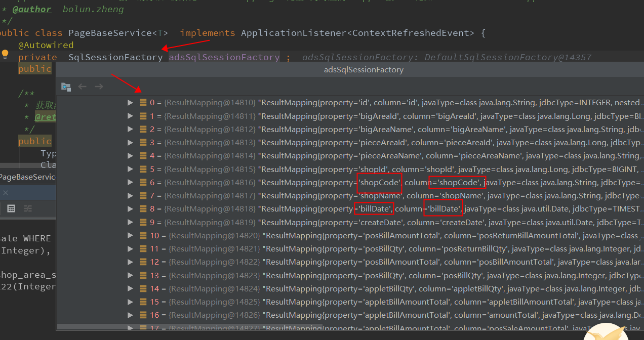Screen dimensions: 644x340
Task: Expand entry 14 with appletBillQty property
Action: (130, 288)
